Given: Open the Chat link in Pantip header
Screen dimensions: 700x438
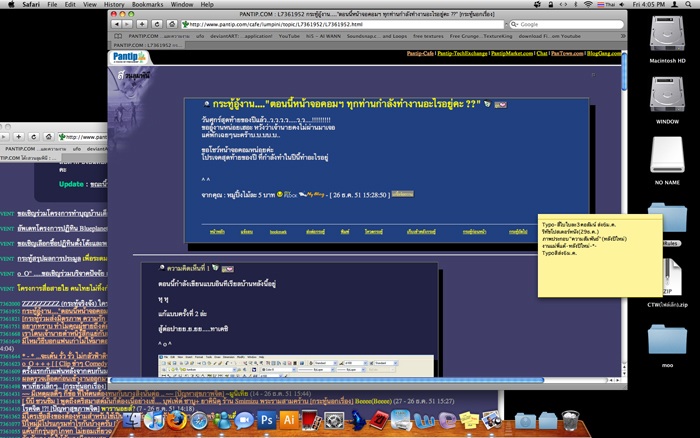Looking at the screenshot, I should tap(542, 54).
